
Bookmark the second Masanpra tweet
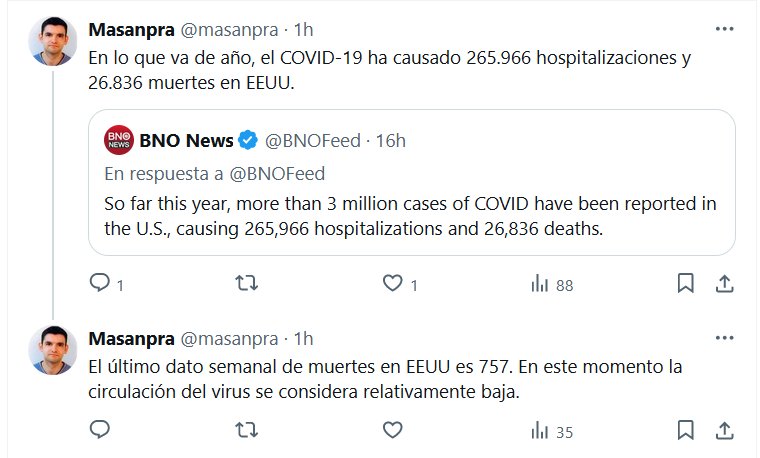(x=685, y=431)
